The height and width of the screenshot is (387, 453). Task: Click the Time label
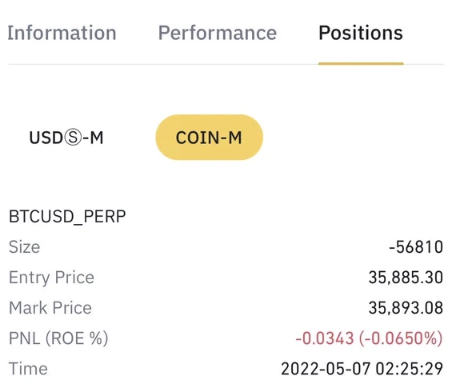coord(28,369)
